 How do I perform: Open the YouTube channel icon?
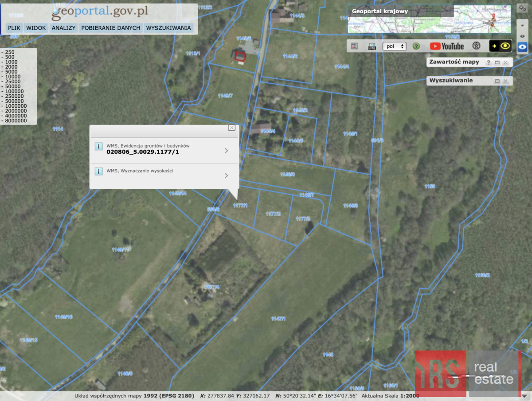point(446,46)
